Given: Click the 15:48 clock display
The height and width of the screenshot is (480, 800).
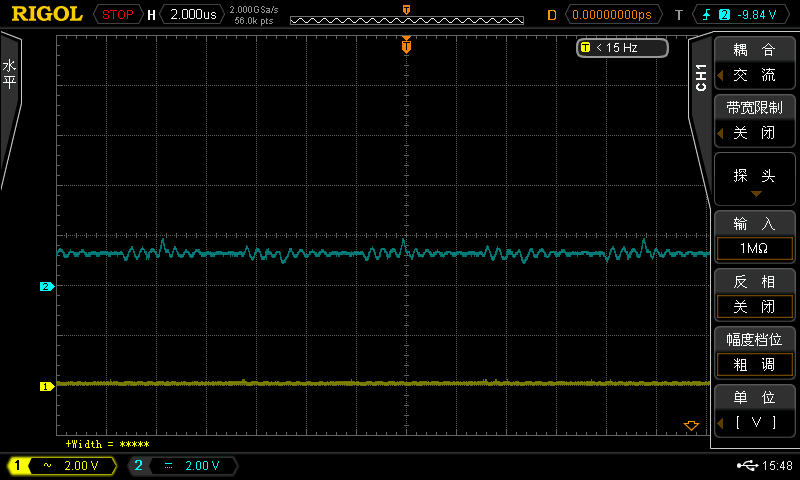Looking at the screenshot, I should 777,465.
